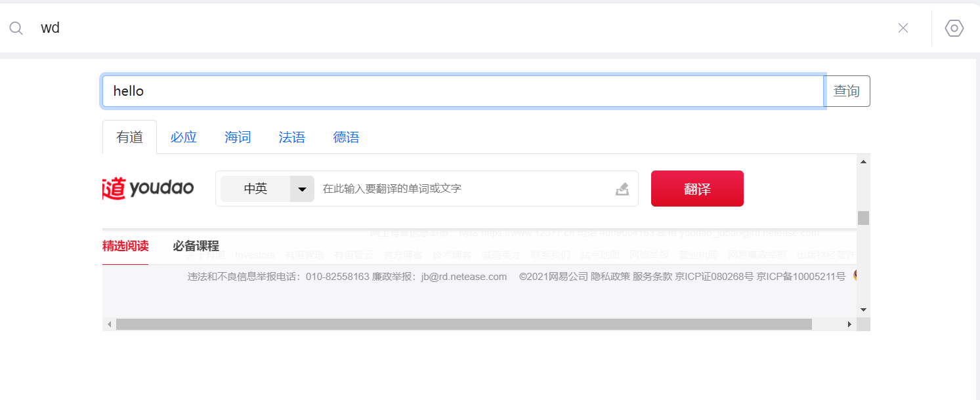Open the 法语 tab
980x400 pixels.
pyautogui.click(x=292, y=137)
